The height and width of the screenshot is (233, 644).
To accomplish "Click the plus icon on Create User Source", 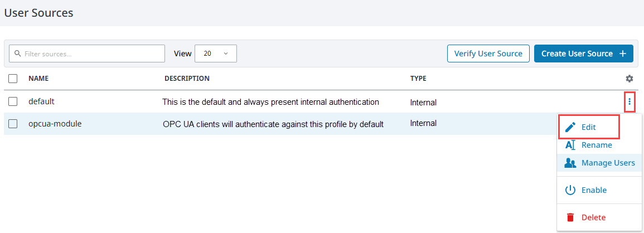I will (623, 54).
